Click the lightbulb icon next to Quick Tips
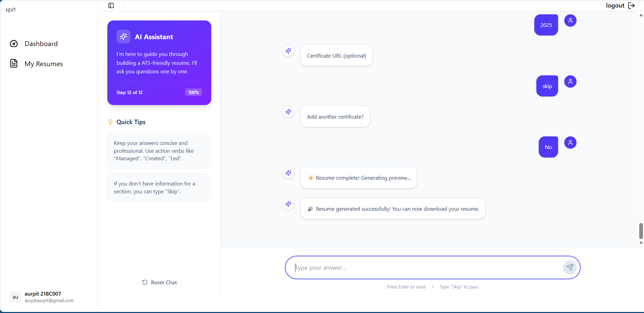Image resolution: width=644 pixels, height=313 pixels. click(110, 122)
